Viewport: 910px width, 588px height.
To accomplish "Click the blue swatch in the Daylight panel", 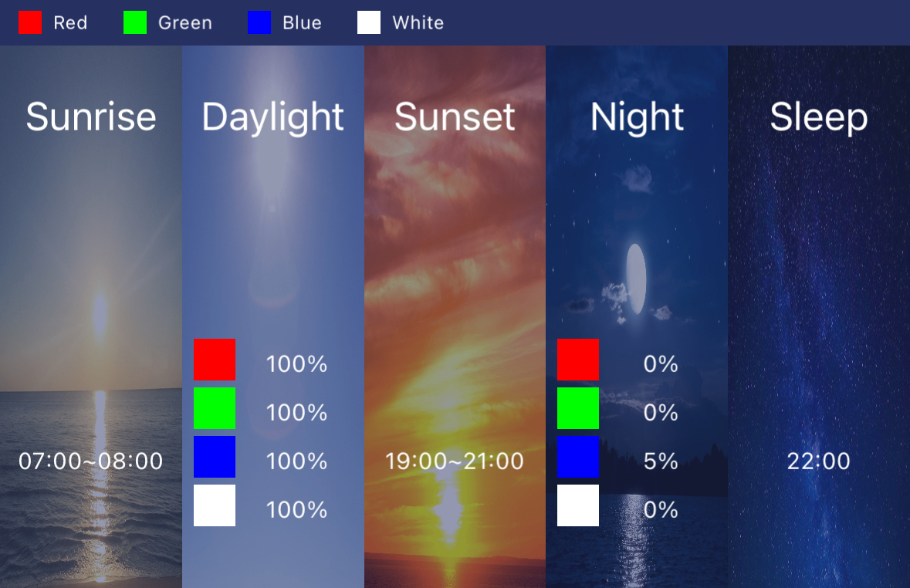I will point(215,457).
